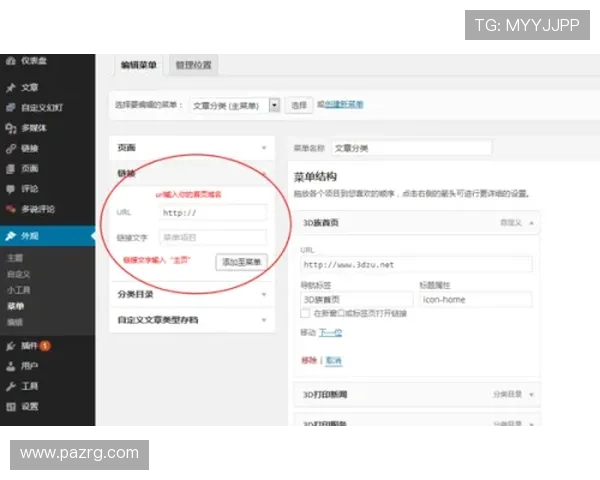Click the 文章 pushpin icon

tap(11, 88)
